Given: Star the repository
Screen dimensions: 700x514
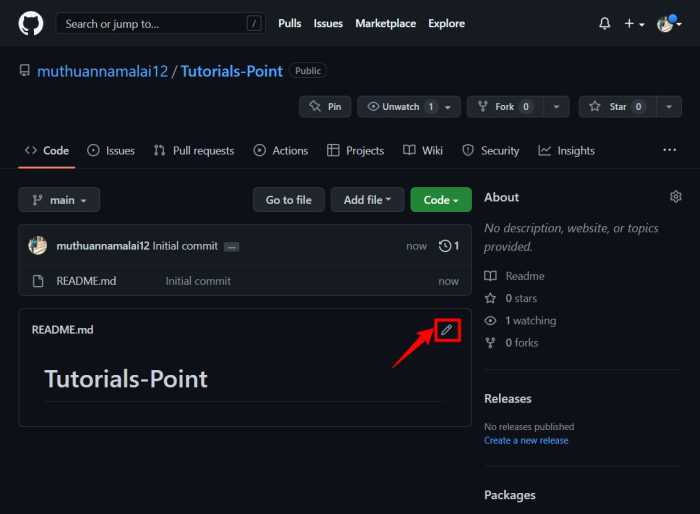Looking at the screenshot, I should pos(617,107).
